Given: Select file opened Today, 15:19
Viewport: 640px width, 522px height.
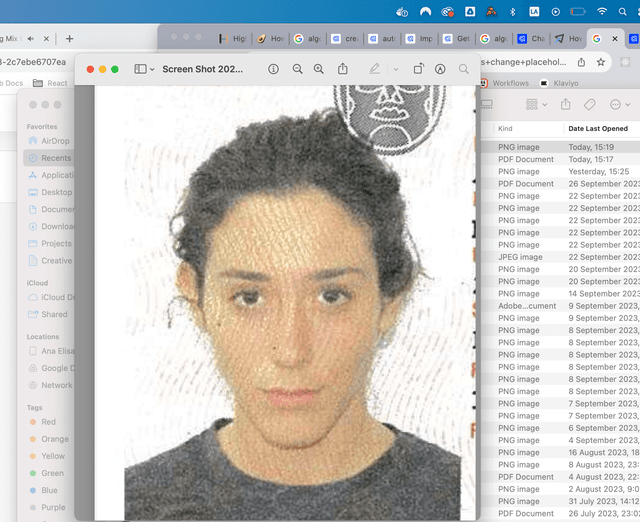Looking at the screenshot, I should click(x=560, y=147).
